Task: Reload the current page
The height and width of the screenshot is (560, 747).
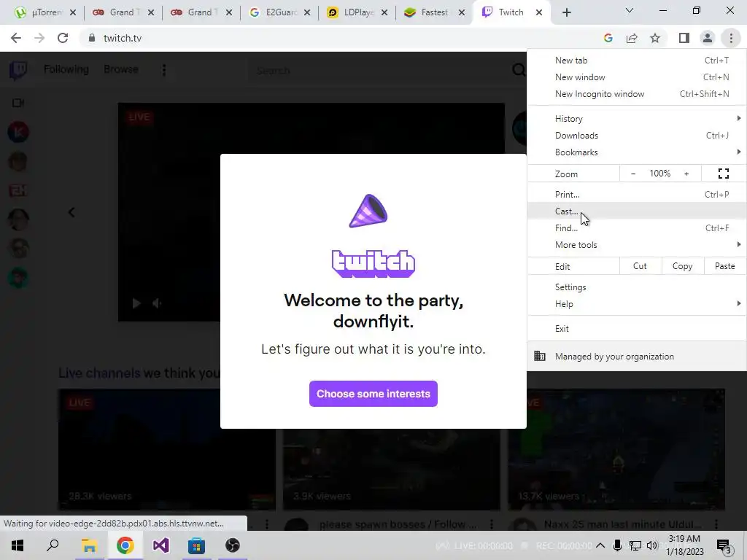Action: [63, 38]
